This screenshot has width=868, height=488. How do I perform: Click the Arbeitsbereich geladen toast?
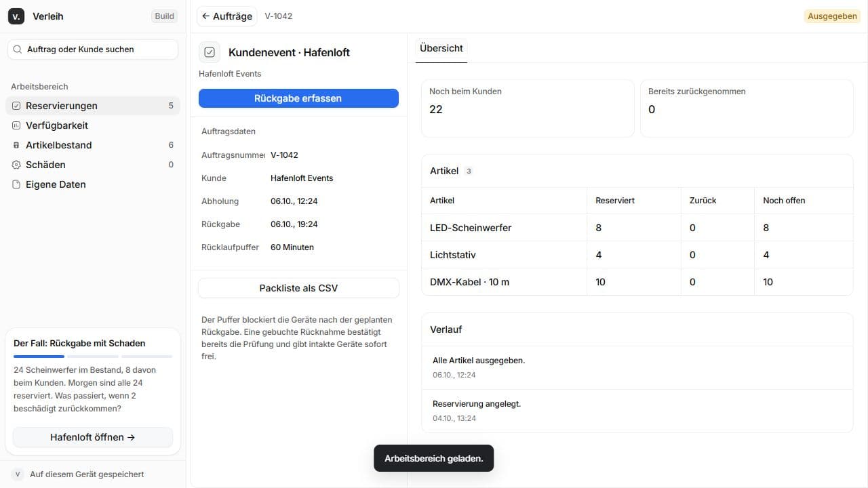point(434,458)
